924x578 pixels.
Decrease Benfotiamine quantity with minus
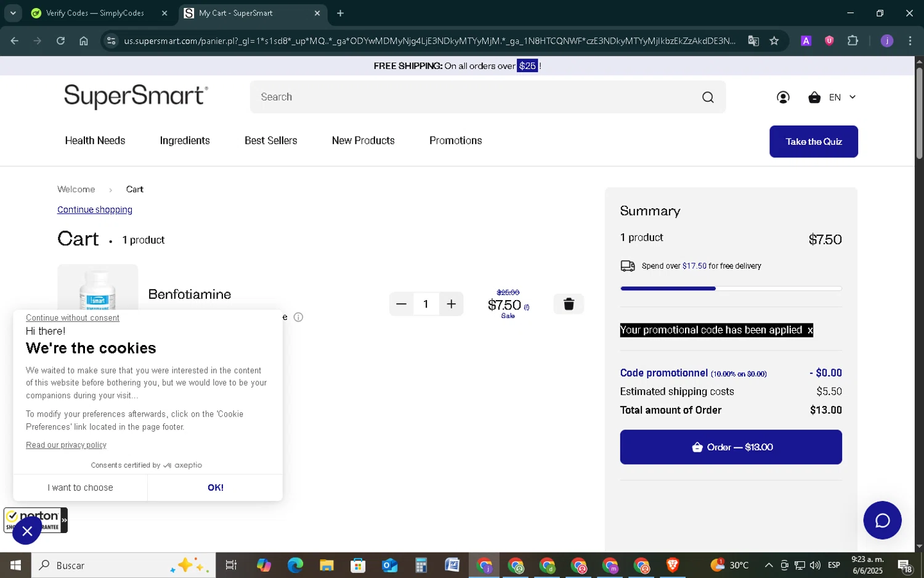[x=401, y=304]
